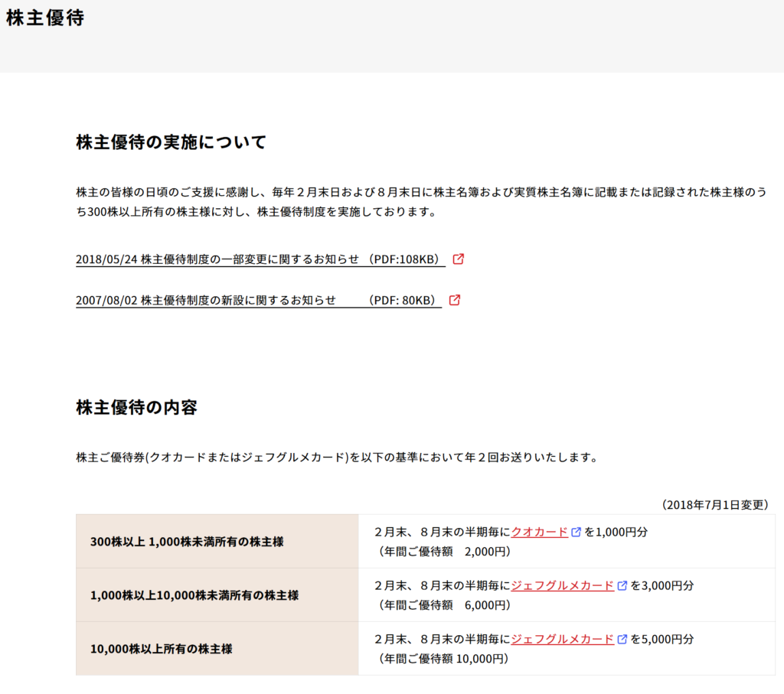784x694 pixels.
Task: Click the external icon after クオカード link
Action: 576,532
